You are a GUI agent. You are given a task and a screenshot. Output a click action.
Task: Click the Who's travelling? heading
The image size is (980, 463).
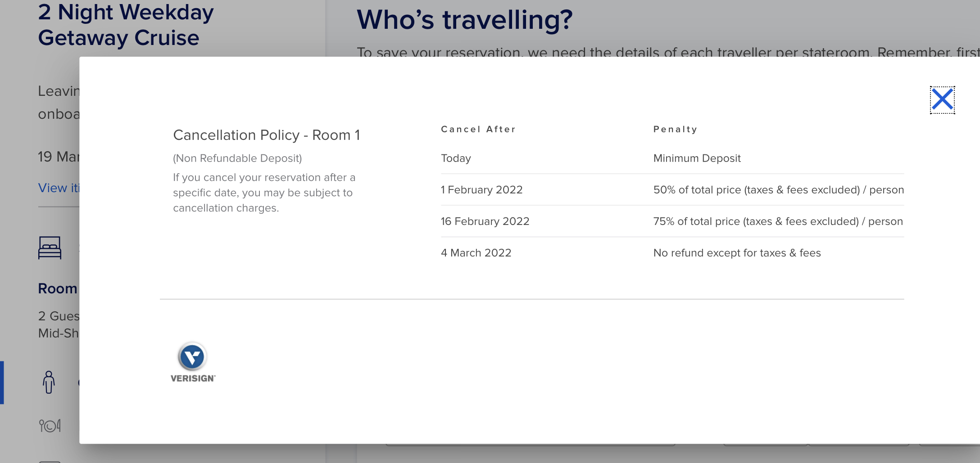pyautogui.click(x=465, y=20)
